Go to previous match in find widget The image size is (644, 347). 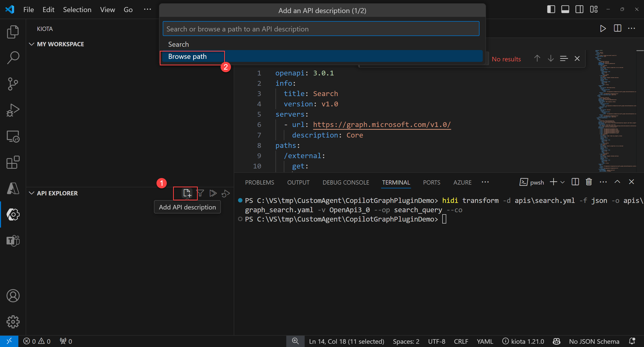coord(537,59)
